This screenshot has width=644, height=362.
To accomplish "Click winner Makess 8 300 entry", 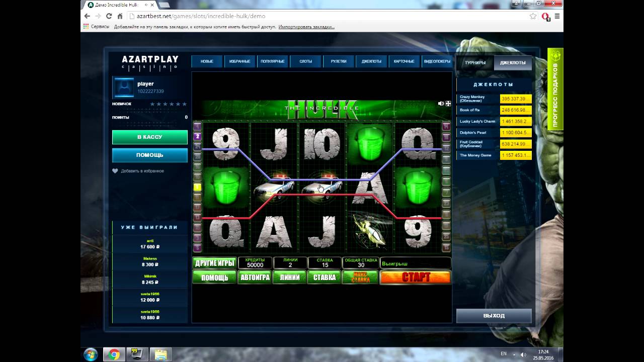I will tap(150, 261).
